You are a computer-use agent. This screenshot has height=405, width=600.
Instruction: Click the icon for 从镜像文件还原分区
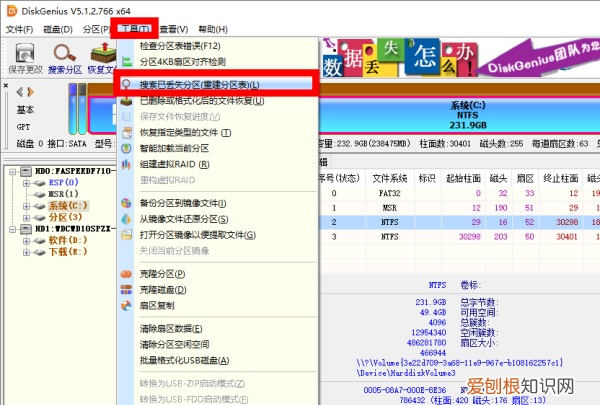pyautogui.click(x=126, y=219)
